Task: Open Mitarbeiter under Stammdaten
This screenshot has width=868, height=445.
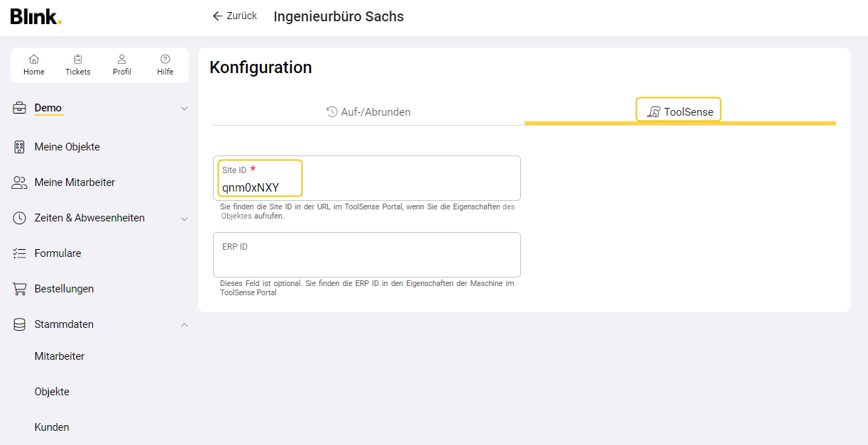Action: point(60,356)
